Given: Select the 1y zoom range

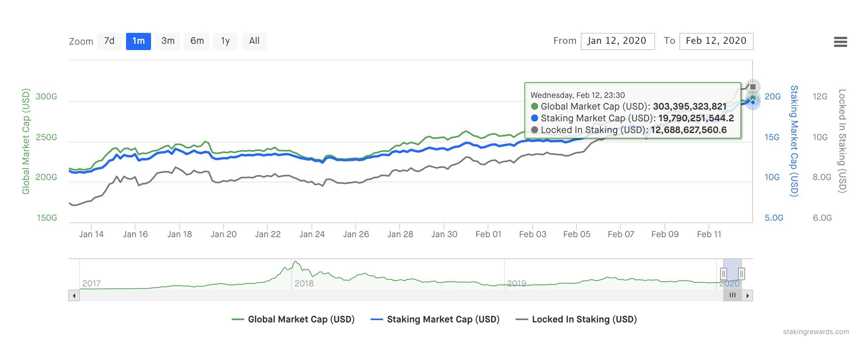Looking at the screenshot, I should coord(225,41).
